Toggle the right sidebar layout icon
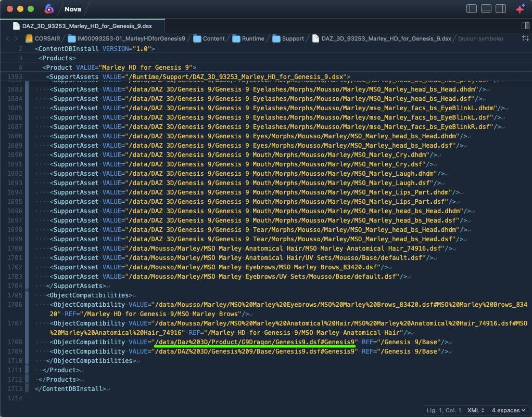The width and height of the screenshot is (532, 417). point(501,9)
